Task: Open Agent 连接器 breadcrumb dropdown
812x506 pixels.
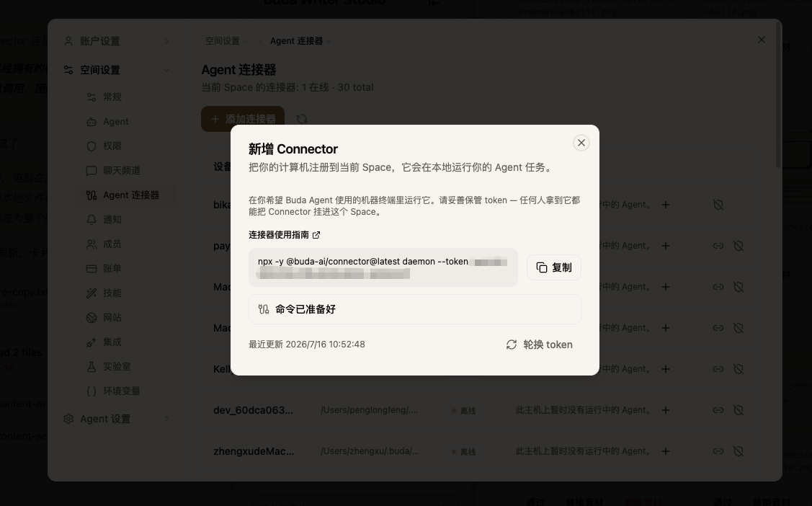Action: click(x=300, y=41)
